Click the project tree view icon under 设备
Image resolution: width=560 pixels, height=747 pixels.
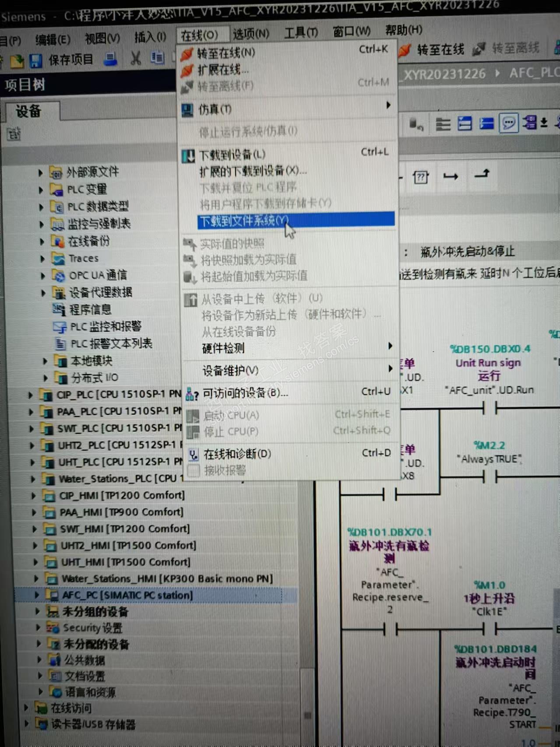pyautogui.click(x=14, y=134)
